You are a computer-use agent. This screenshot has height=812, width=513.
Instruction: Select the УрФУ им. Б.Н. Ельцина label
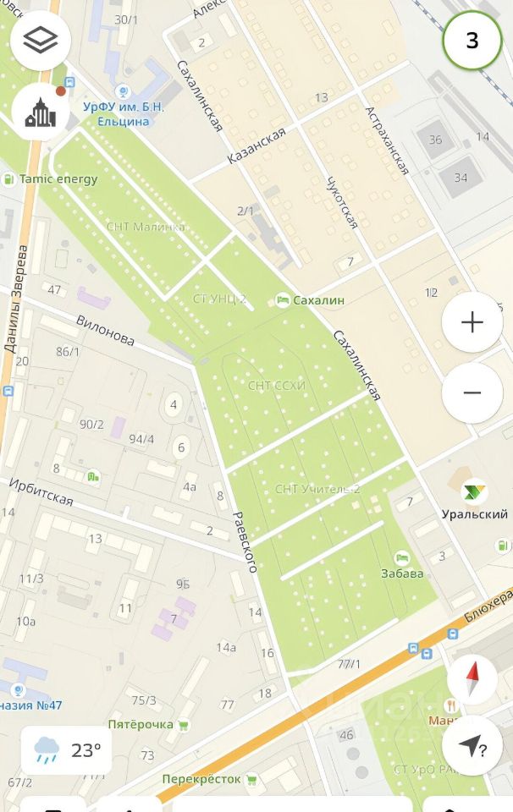coord(124,114)
